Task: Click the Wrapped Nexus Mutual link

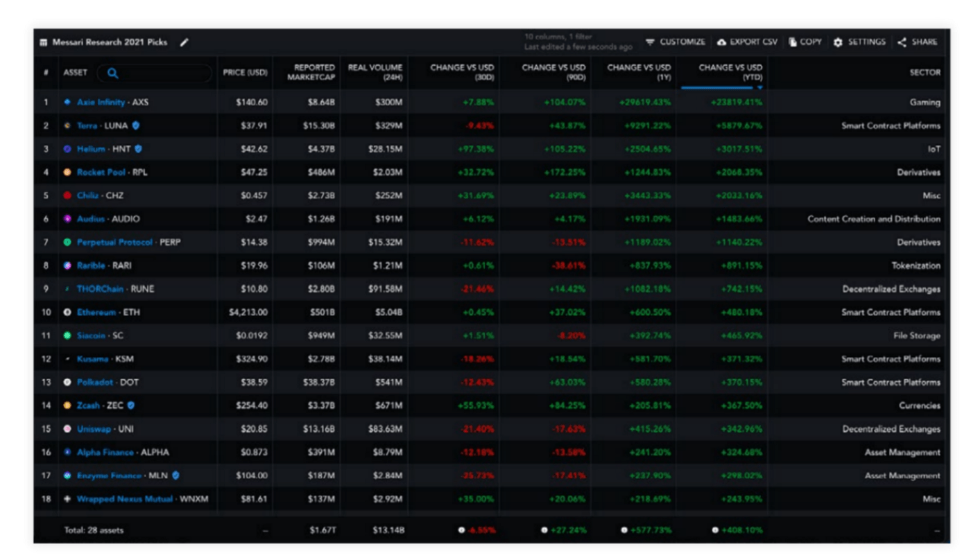Action: [x=125, y=499]
